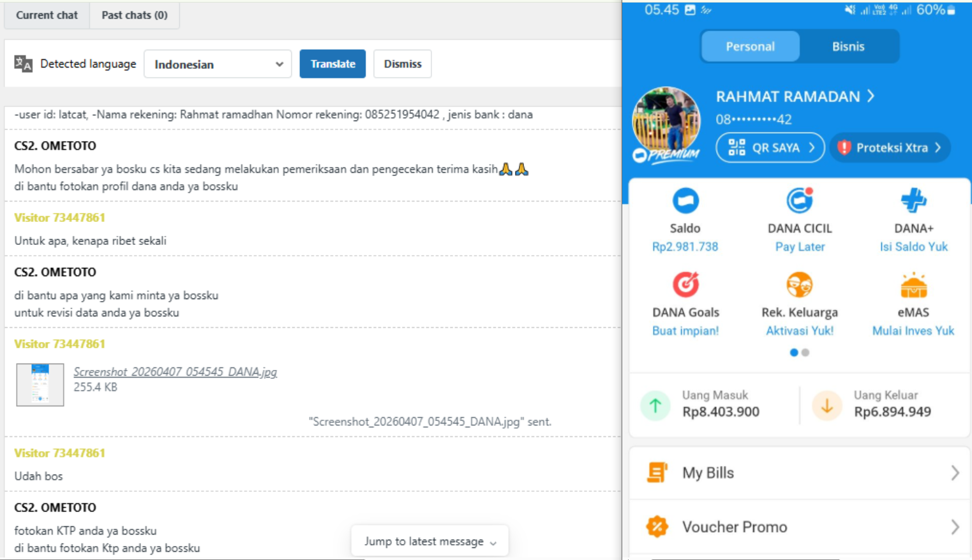Tap the Proteksi Xtra shield icon

[844, 147]
